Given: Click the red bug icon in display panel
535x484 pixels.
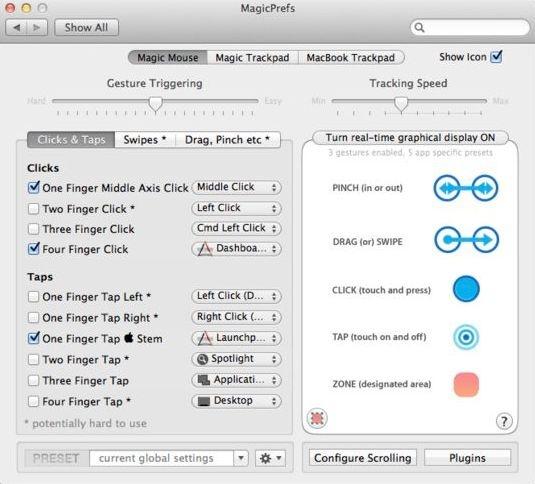Looking at the screenshot, I should click(317, 418).
